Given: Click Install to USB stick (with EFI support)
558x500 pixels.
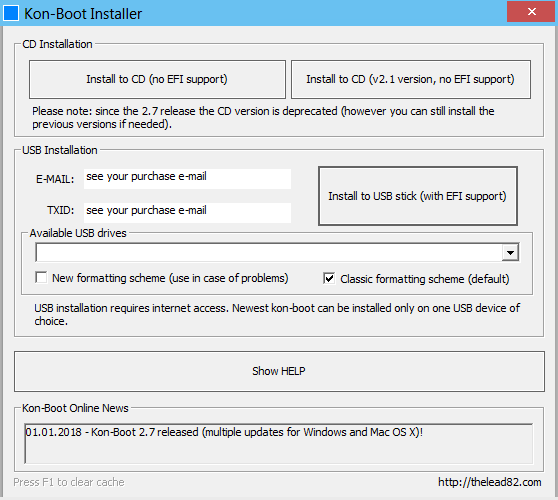Looking at the screenshot, I should tap(417, 196).
